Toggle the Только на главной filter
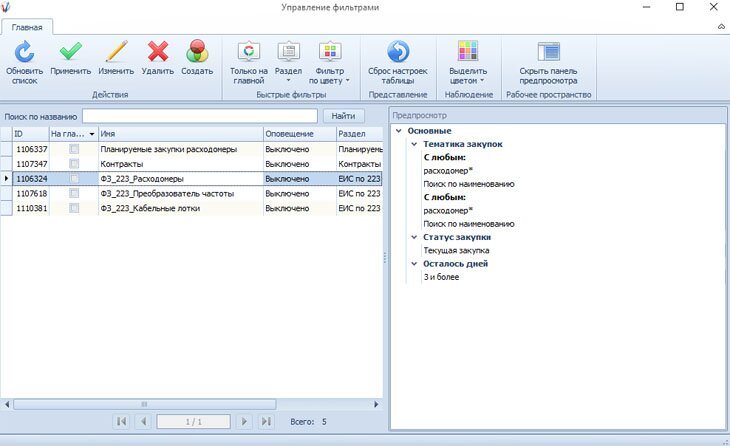Screen dimensions: 730x446 pyautogui.click(x=248, y=52)
